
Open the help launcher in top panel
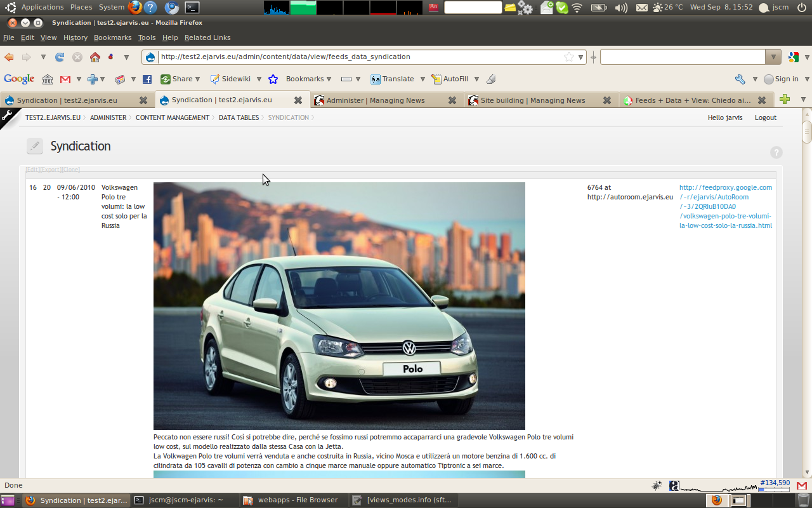[x=150, y=8]
